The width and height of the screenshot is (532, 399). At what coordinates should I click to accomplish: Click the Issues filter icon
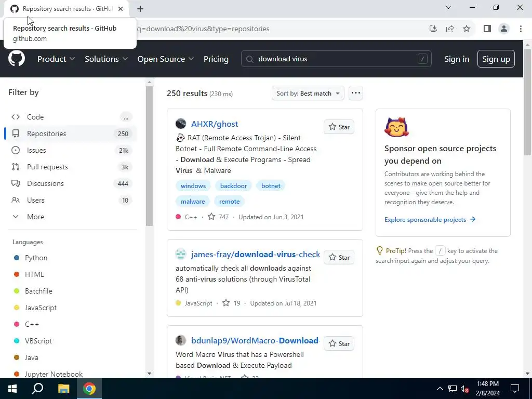(16, 150)
